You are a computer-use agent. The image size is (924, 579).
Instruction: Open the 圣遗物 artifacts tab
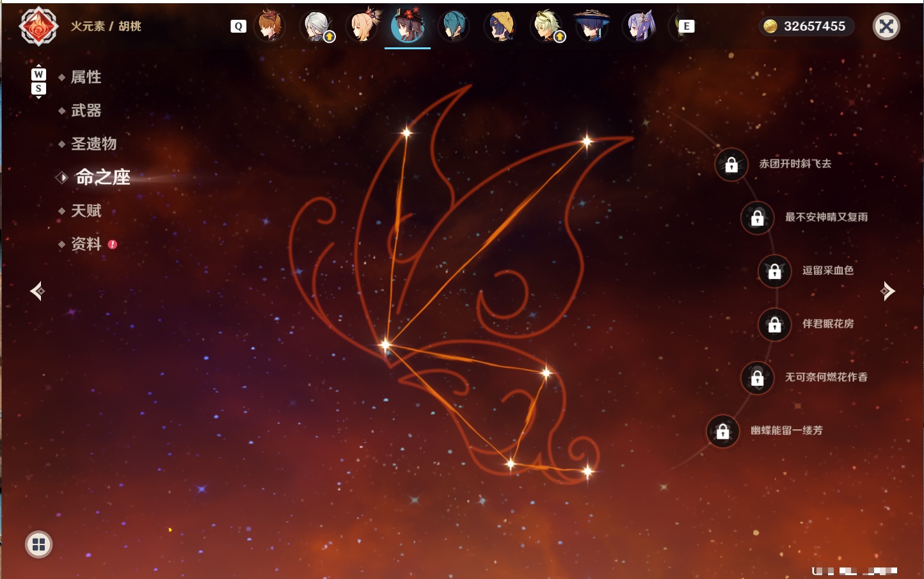pos(93,144)
